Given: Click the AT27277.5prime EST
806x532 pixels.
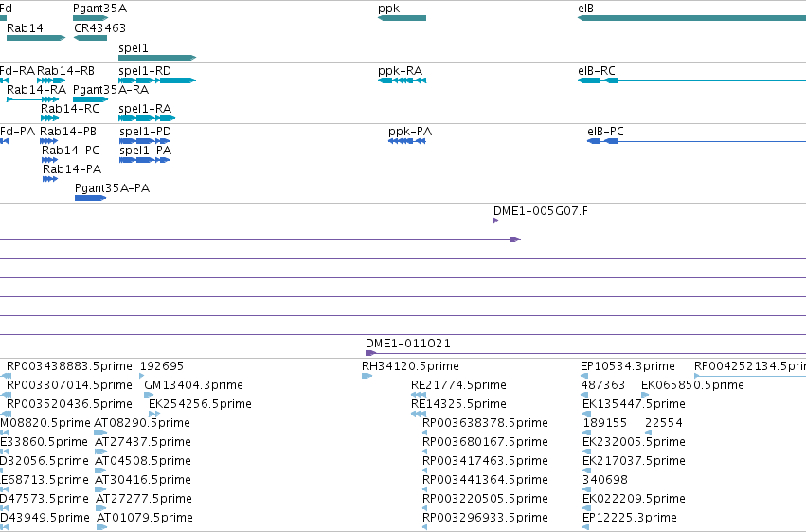Looking at the screenshot, I should (x=101, y=508).
